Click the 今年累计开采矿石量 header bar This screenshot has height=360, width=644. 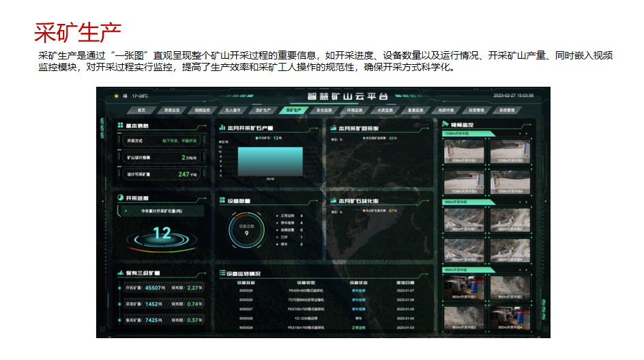click(x=161, y=212)
